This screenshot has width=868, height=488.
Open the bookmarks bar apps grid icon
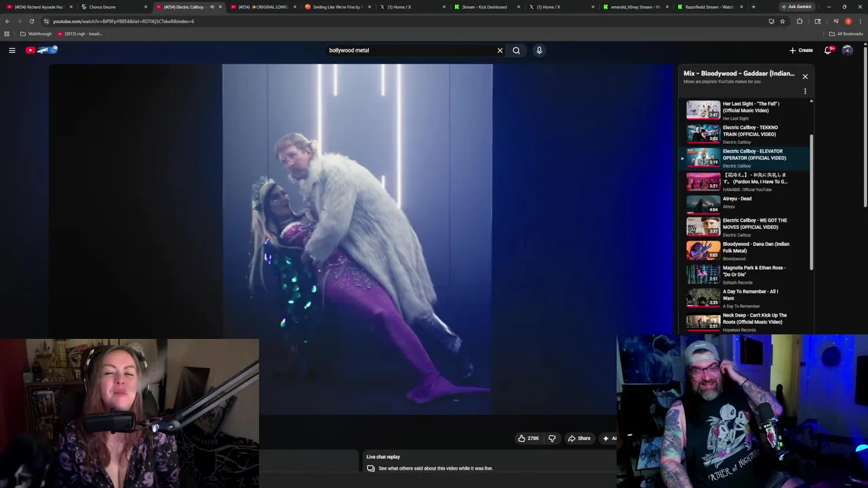point(7,34)
